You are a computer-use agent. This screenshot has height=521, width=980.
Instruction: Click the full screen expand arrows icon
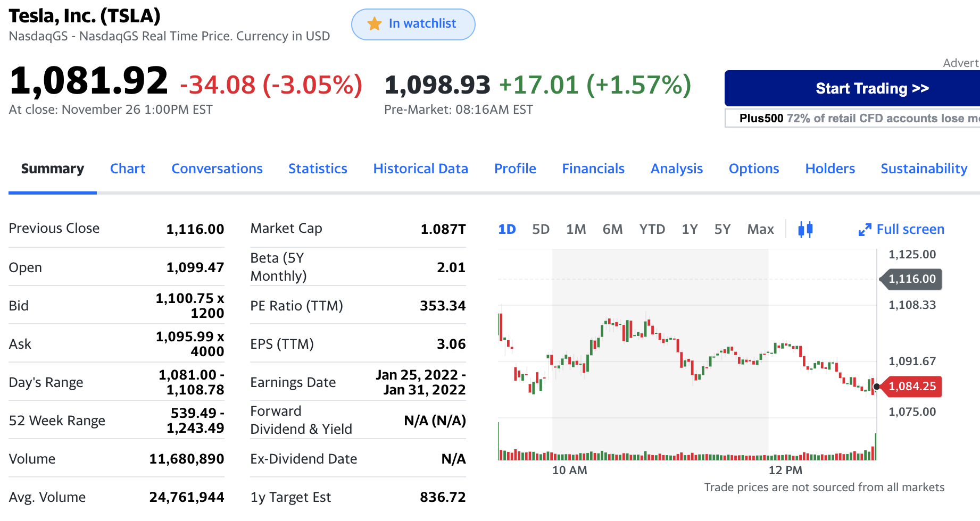tap(865, 230)
